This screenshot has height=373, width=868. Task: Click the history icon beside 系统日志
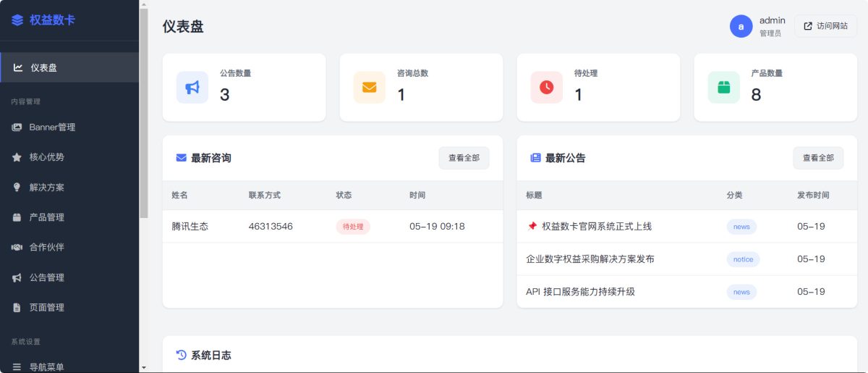[182, 355]
